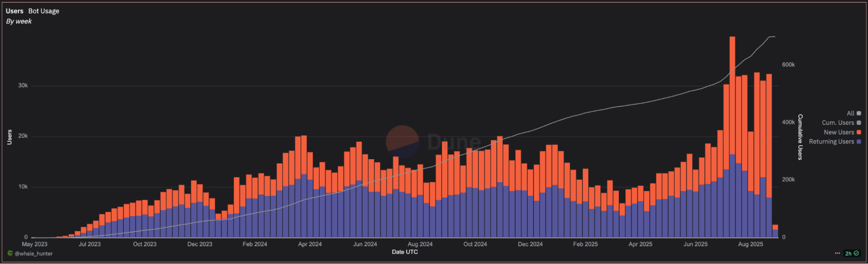Click the Aug 2024 axis tick
Screen dimensions: 868x264
(x=420, y=244)
